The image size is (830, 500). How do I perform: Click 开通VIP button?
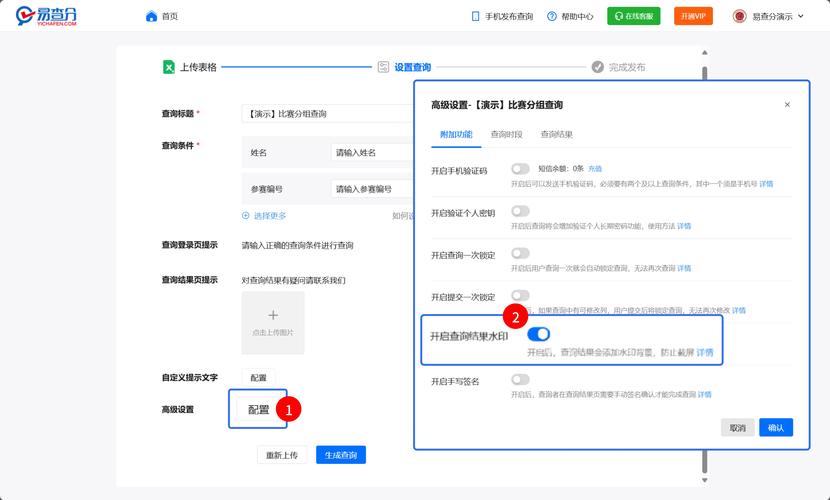point(693,16)
